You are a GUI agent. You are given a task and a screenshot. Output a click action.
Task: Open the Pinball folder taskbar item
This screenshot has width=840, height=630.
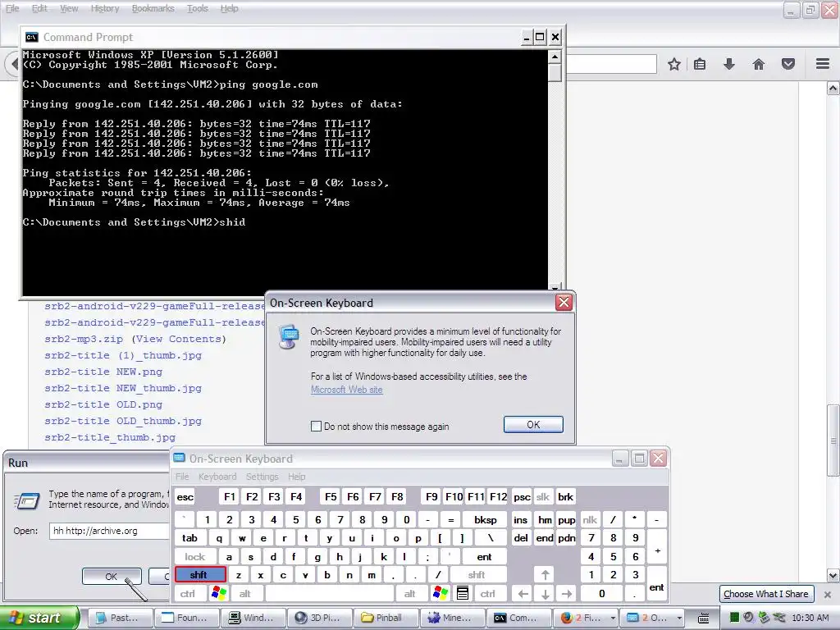click(386, 618)
